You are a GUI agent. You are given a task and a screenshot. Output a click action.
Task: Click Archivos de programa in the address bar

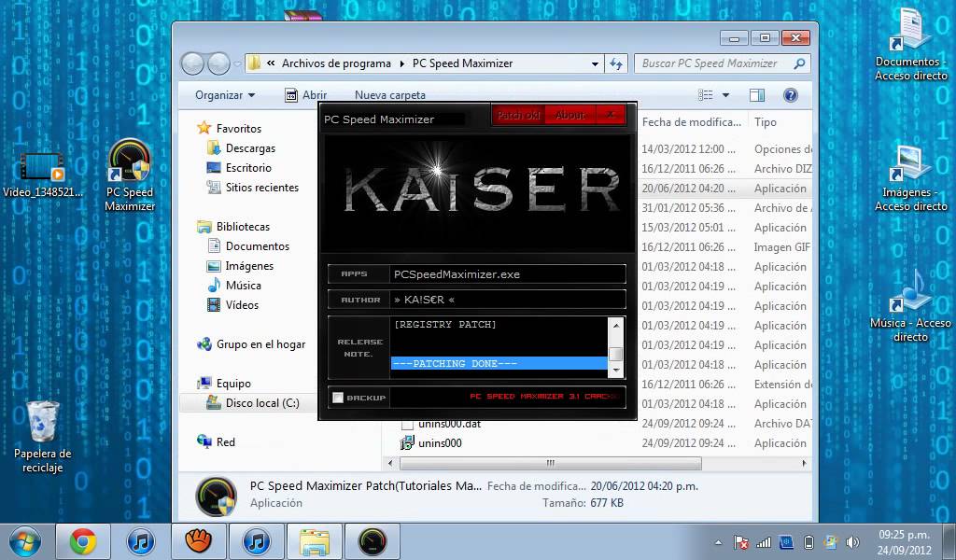(336, 63)
